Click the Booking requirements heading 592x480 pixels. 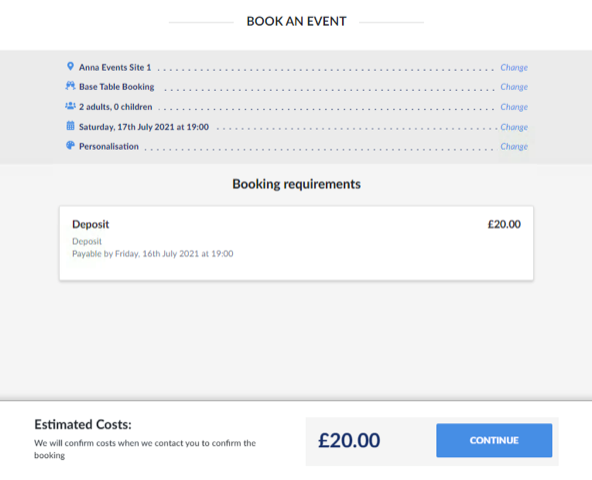coord(296,184)
